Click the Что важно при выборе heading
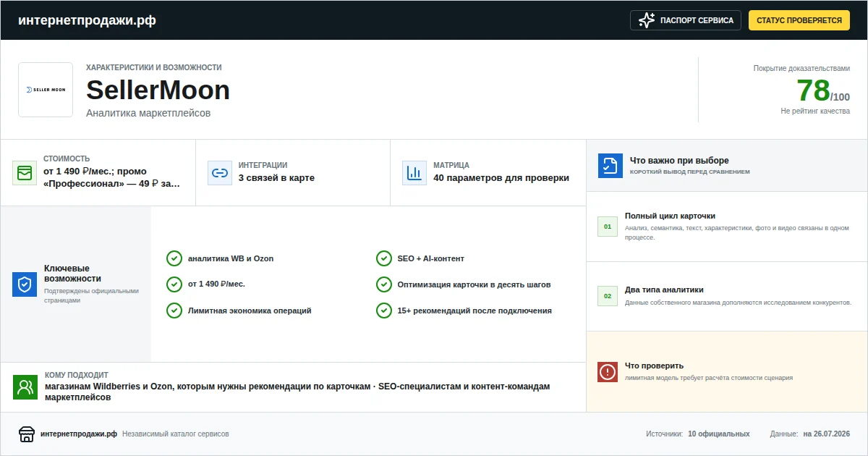This screenshot has height=456, width=868. [679, 161]
